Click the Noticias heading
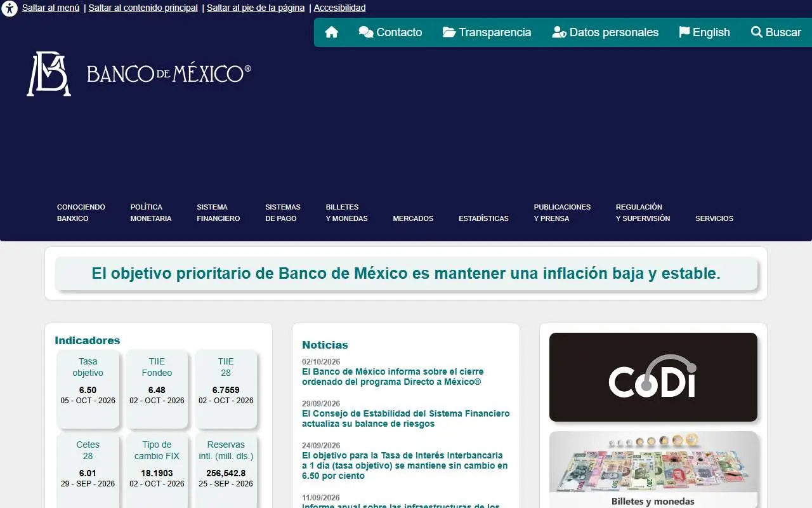 (x=325, y=345)
